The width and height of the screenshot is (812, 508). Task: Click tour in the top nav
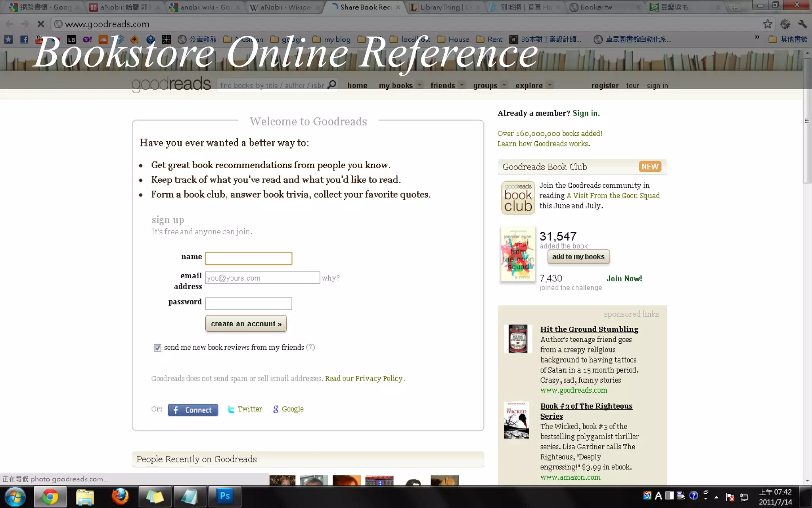(x=632, y=86)
